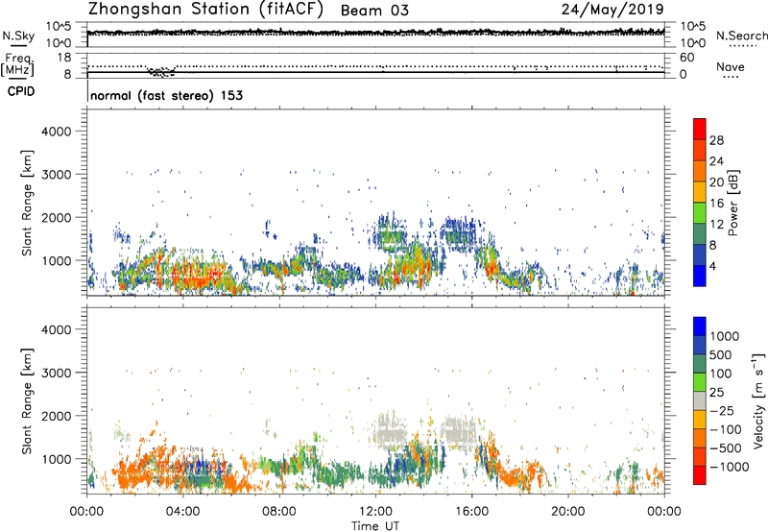
Task: Click the "08:00" time axis tick
Action: (x=279, y=512)
